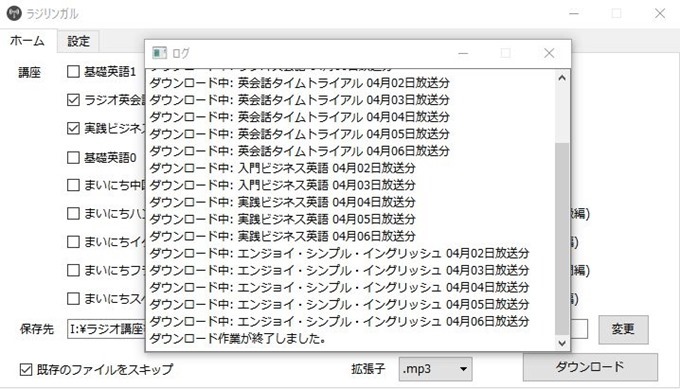Close the ログ window

[x=549, y=53]
